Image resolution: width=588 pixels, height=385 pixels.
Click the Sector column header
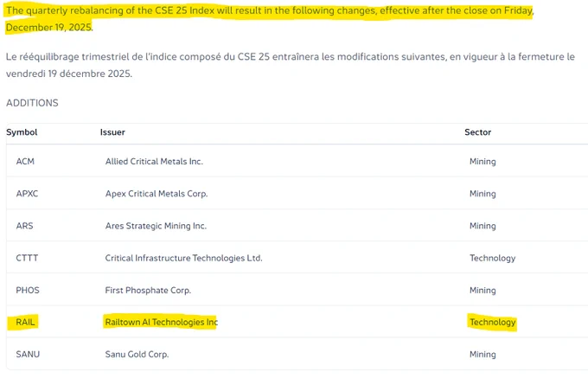coord(477,132)
